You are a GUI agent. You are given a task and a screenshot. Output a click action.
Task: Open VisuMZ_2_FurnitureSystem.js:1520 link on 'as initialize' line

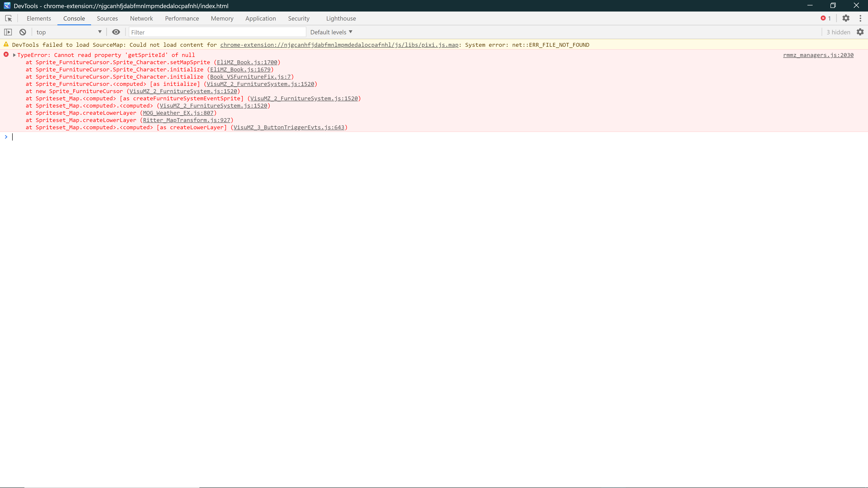[260, 84]
